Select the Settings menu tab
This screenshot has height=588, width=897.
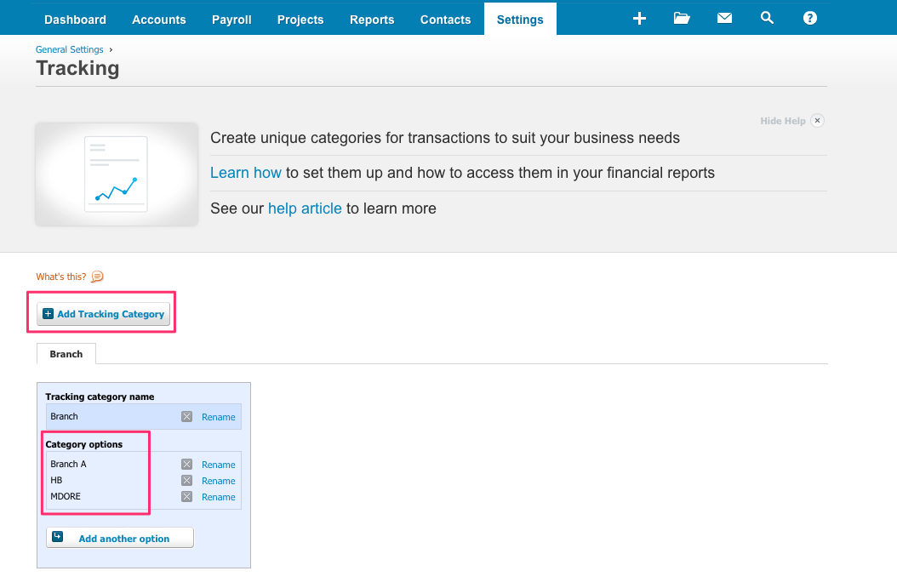(x=520, y=19)
